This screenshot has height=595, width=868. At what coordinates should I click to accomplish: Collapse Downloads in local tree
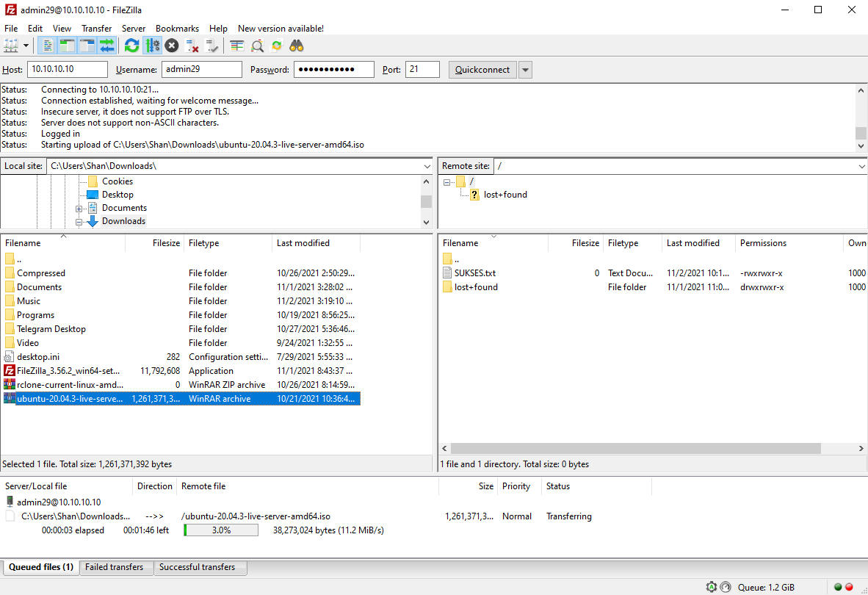pos(79,222)
